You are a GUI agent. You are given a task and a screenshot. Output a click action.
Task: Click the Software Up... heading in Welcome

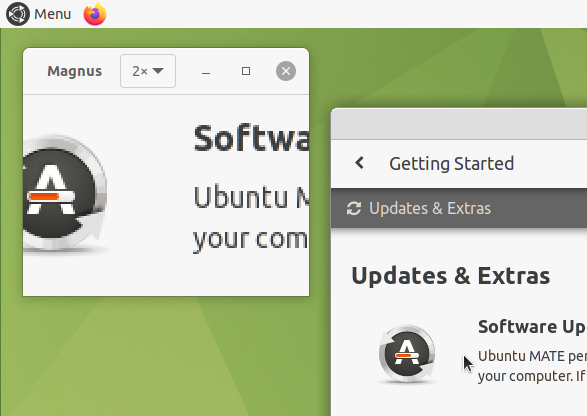(x=532, y=327)
